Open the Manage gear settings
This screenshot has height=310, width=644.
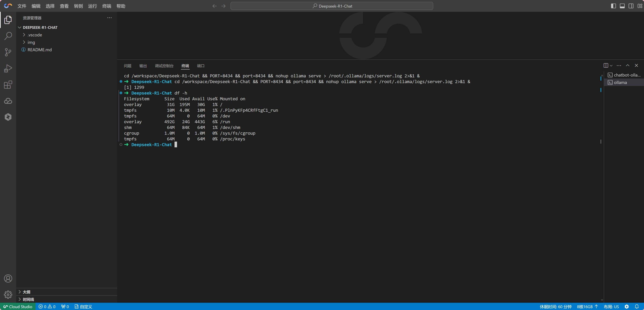[8, 294]
